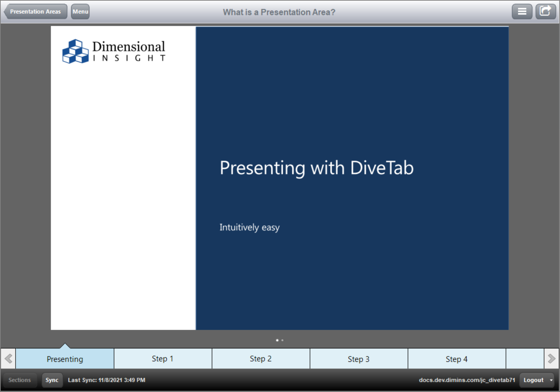Select the Presenting tab
Screen dimensions: 560x392
click(65, 359)
